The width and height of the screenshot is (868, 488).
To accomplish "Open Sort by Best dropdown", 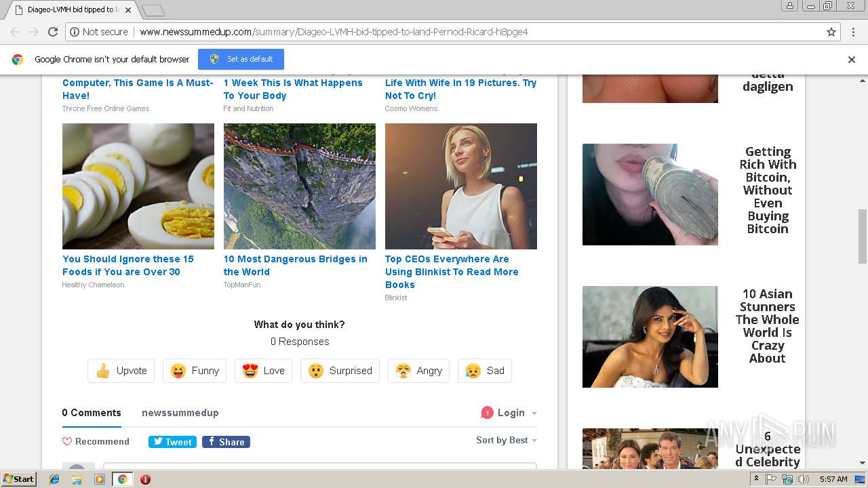I will point(506,441).
